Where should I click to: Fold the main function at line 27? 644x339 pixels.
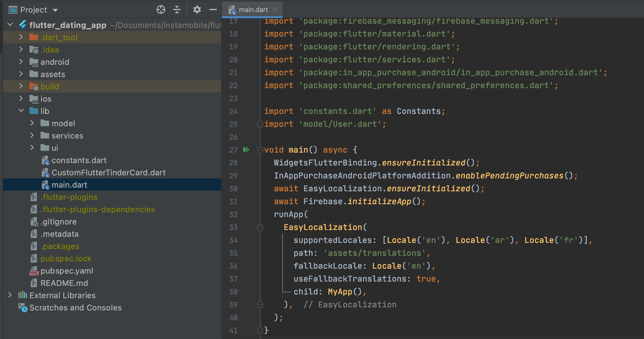260,150
